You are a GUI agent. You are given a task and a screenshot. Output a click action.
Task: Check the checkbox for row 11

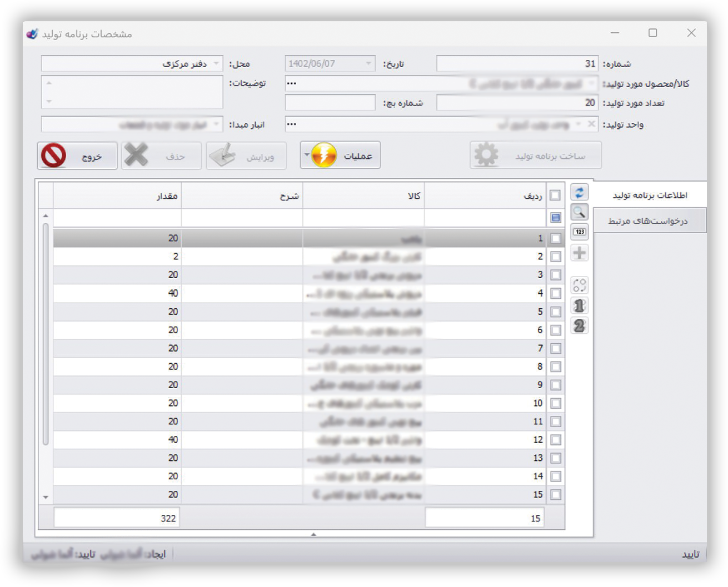click(555, 422)
